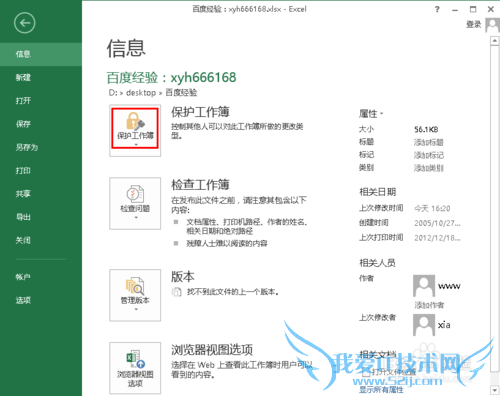Select 关闭 (Close) in the sidebar

coord(41,240)
